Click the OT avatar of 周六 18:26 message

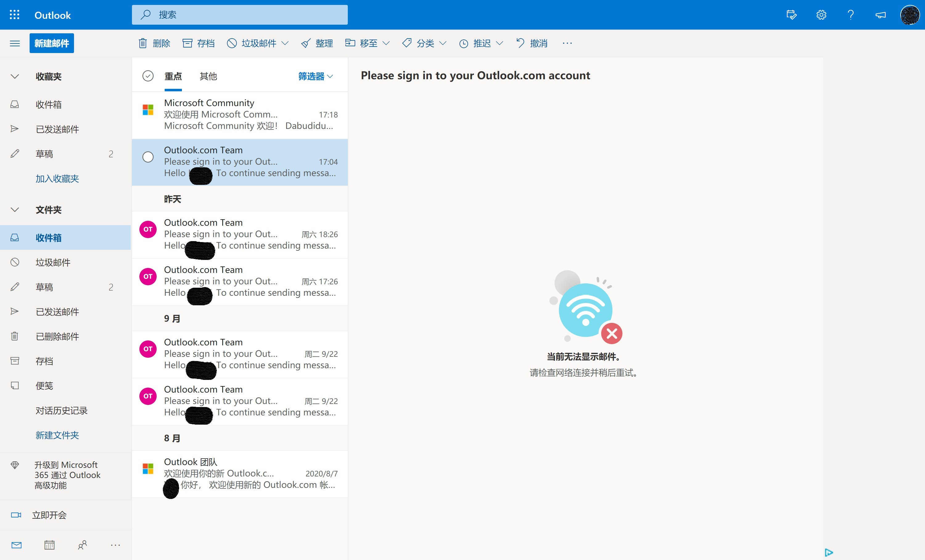(x=148, y=229)
